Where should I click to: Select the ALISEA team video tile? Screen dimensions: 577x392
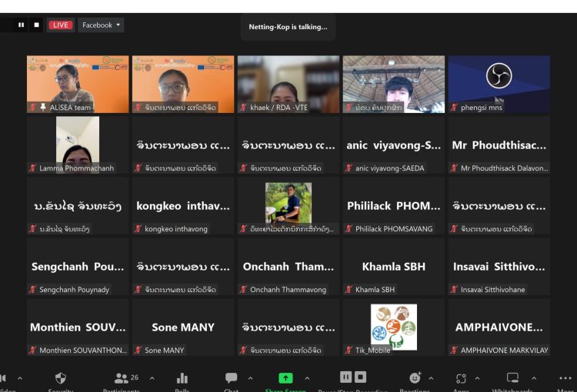[x=78, y=84]
